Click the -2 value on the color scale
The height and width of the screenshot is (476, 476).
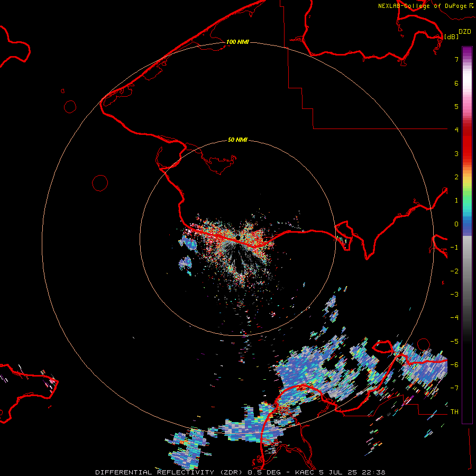(454, 271)
